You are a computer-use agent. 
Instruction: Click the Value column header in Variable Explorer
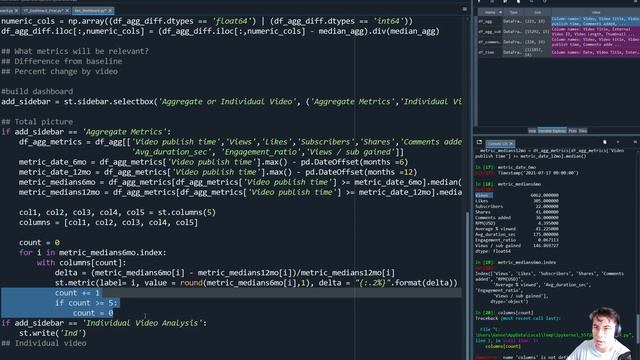pyautogui.click(x=596, y=12)
